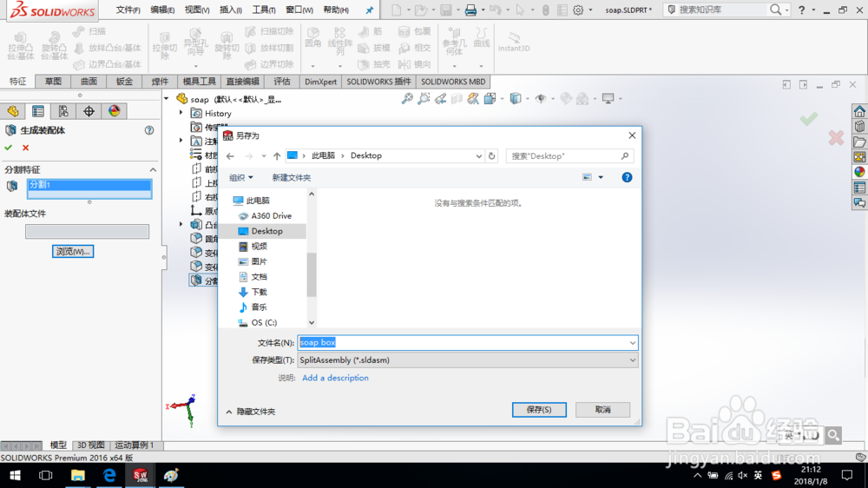The height and width of the screenshot is (488, 868).
Task: Open the Design Library icon in task pane
Action: click(x=859, y=127)
